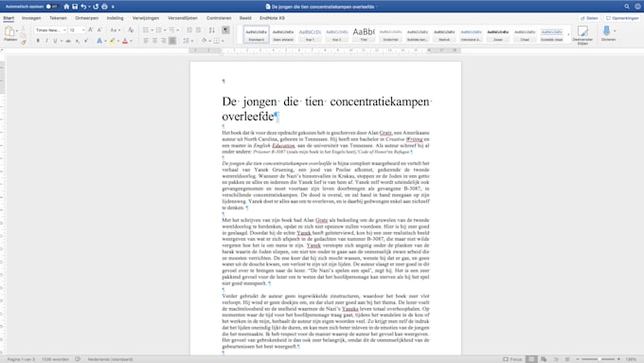This screenshot has height=363, width=644.
Task: Open the Verwijzingen ribbon tab
Action: coord(146,18)
